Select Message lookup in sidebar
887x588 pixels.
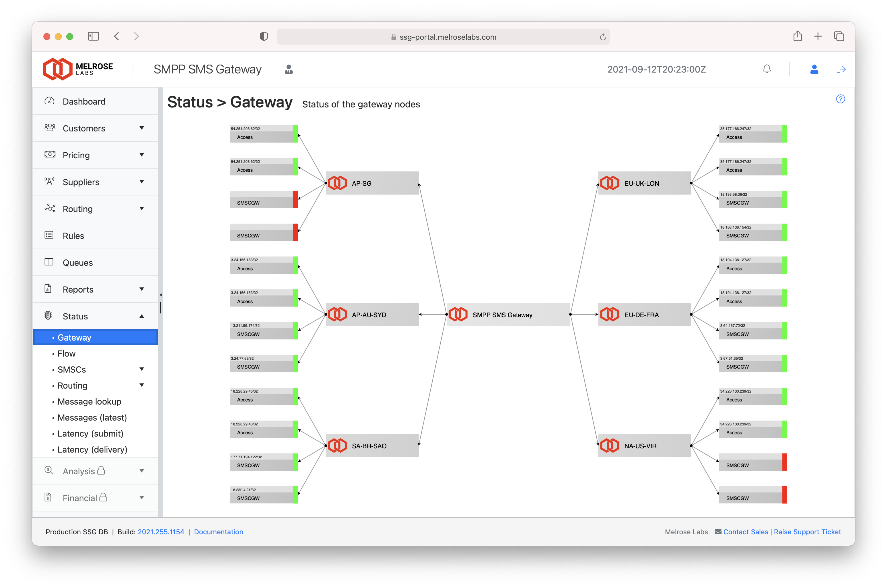tap(89, 402)
